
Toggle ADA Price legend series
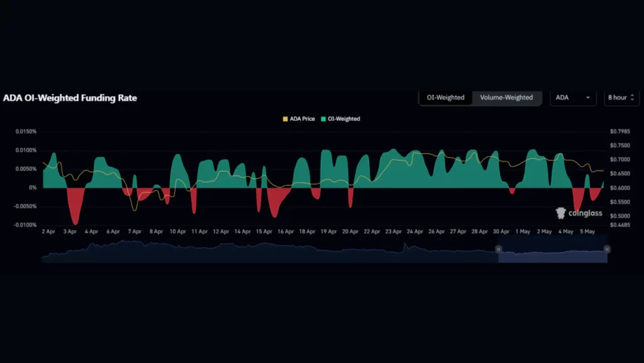pyautogui.click(x=299, y=119)
